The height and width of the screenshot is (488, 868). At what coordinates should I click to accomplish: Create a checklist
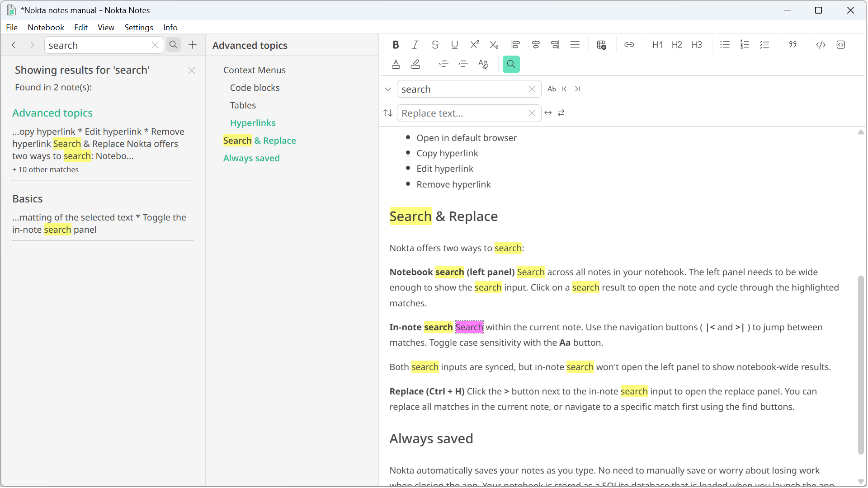[x=764, y=44]
